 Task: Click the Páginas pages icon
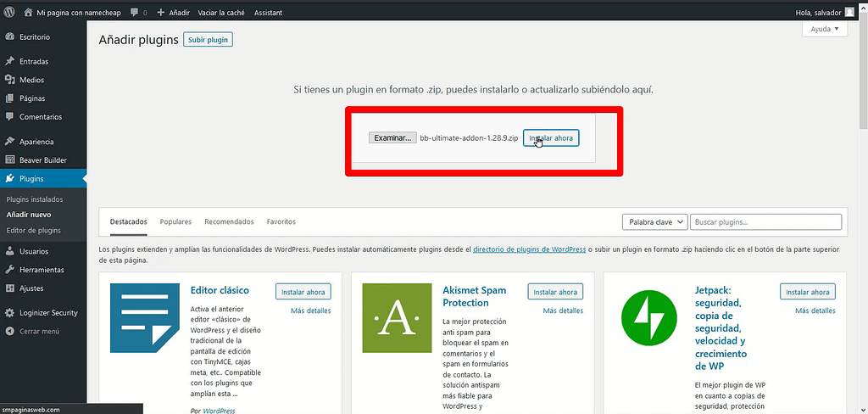click(x=9, y=98)
